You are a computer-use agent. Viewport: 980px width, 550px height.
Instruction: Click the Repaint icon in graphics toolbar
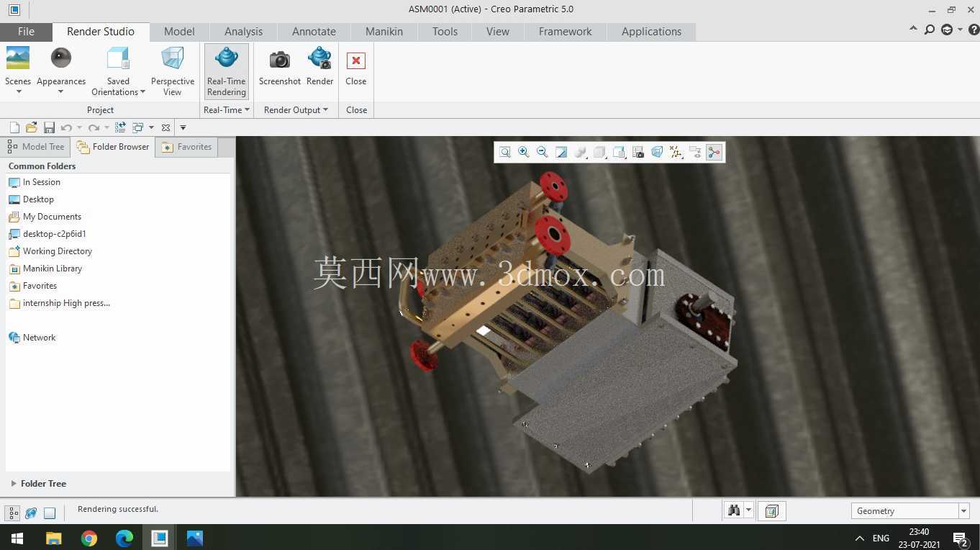coord(561,152)
